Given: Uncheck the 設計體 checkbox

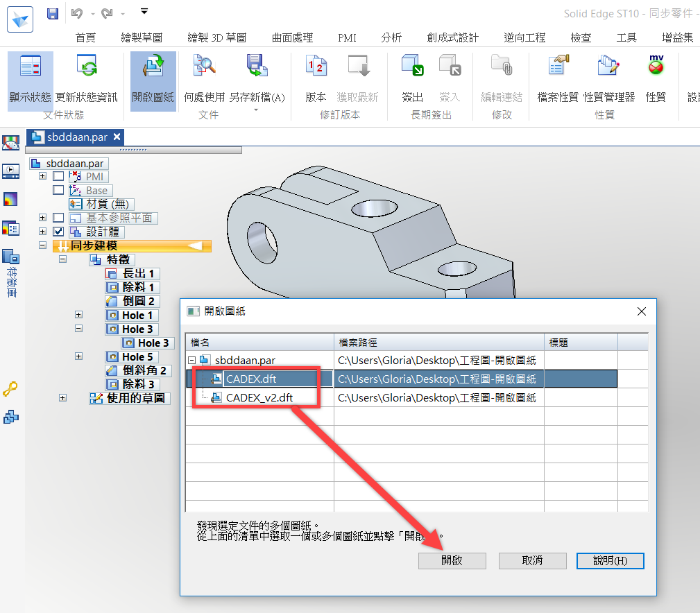Looking at the screenshot, I should [58, 232].
